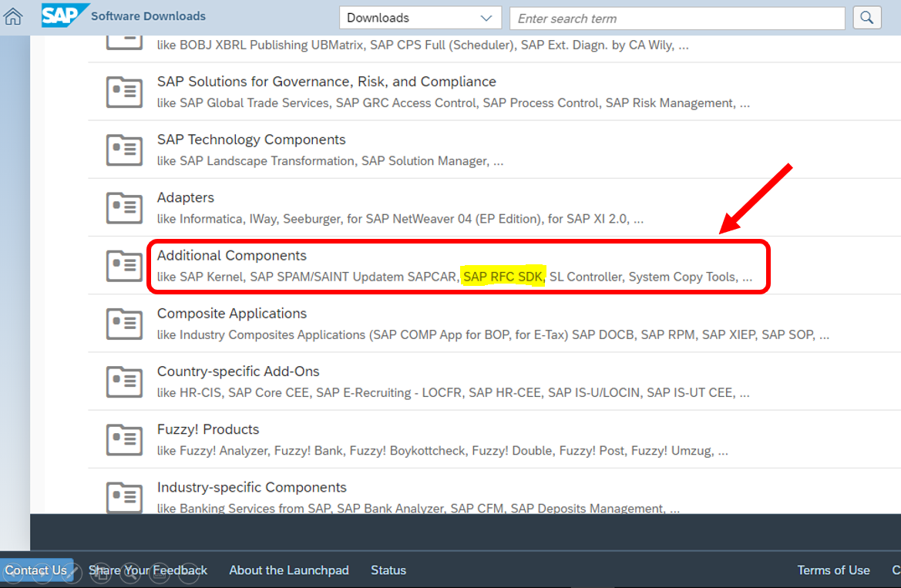The image size is (901, 588).
Task: Click 'like Fuzzy! Analyzer, Fuzzy! Bank' description
Action: (442, 451)
